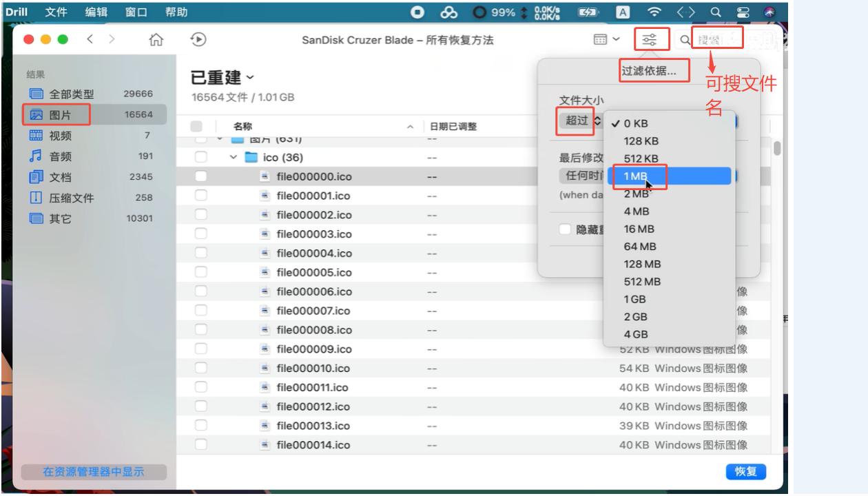Select 压缩文件 category in sidebar
The width and height of the screenshot is (868, 496).
(x=71, y=198)
